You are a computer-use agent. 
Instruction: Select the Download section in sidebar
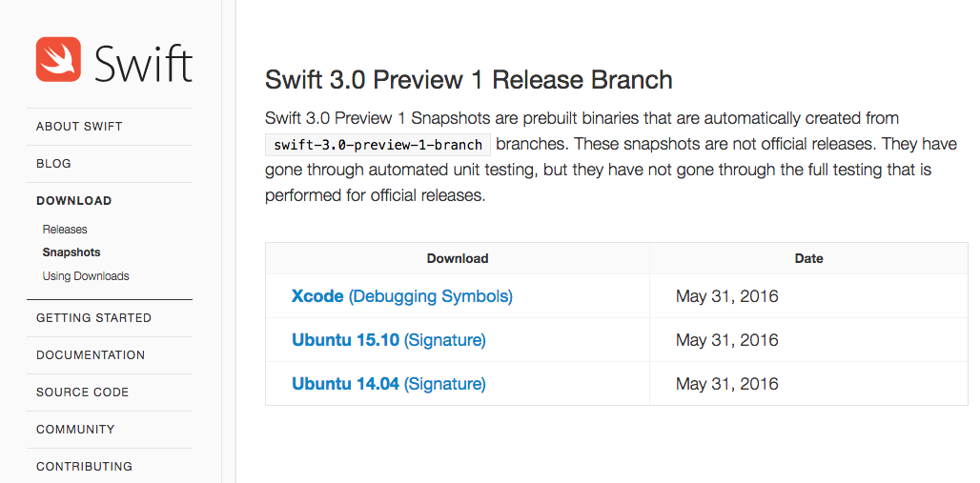(x=73, y=201)
